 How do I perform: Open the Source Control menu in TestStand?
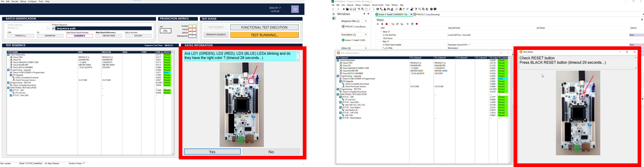[377, 5]
